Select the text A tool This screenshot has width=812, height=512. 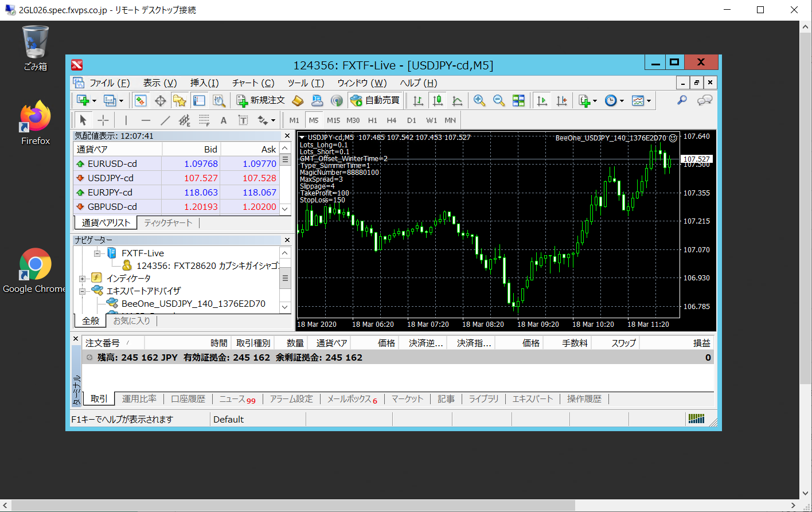pos(224,120)
